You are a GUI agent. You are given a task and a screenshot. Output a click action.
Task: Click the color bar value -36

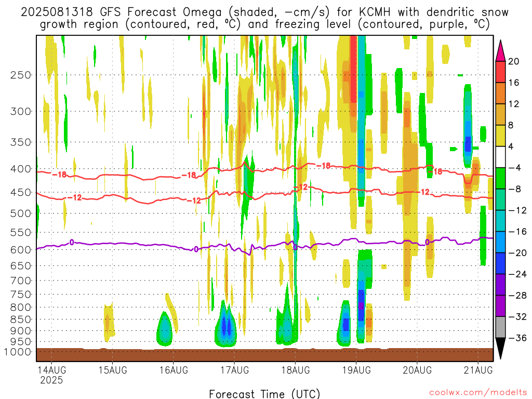pos(517,338)
